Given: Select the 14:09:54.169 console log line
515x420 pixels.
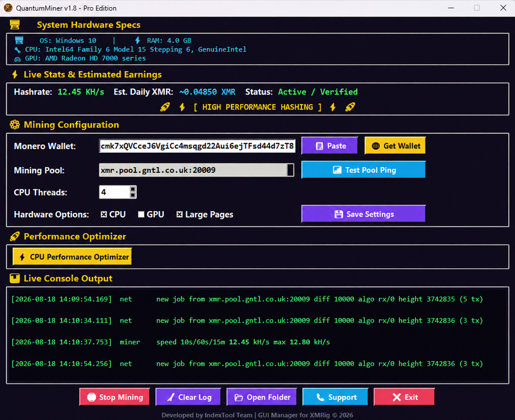Looking at the screenshot, I should click(x=247, y=299).
